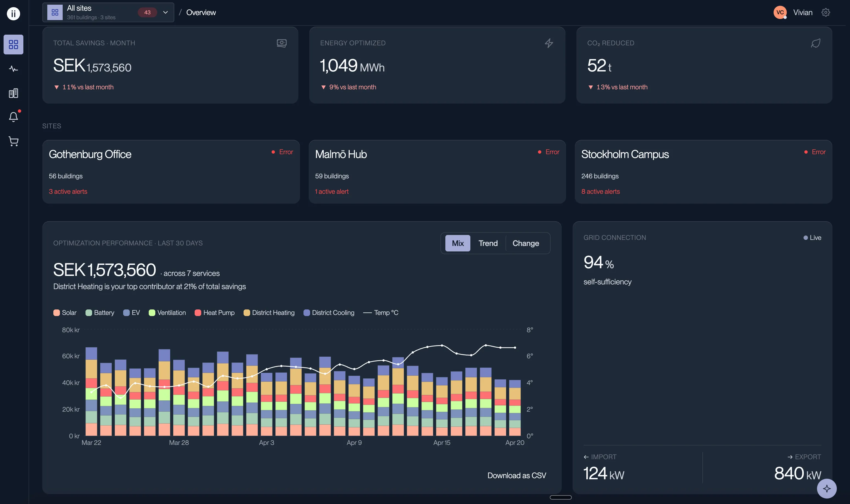Select the Mix chart view

(458, 243)
